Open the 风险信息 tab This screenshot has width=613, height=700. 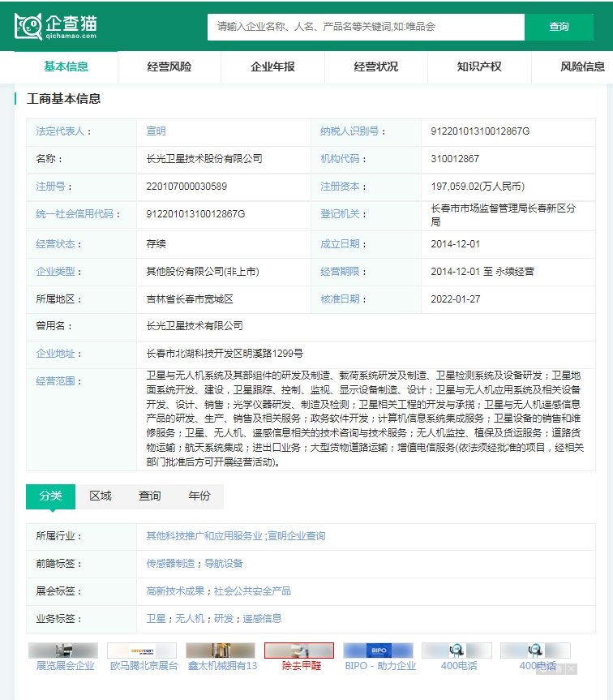(582, 67)
